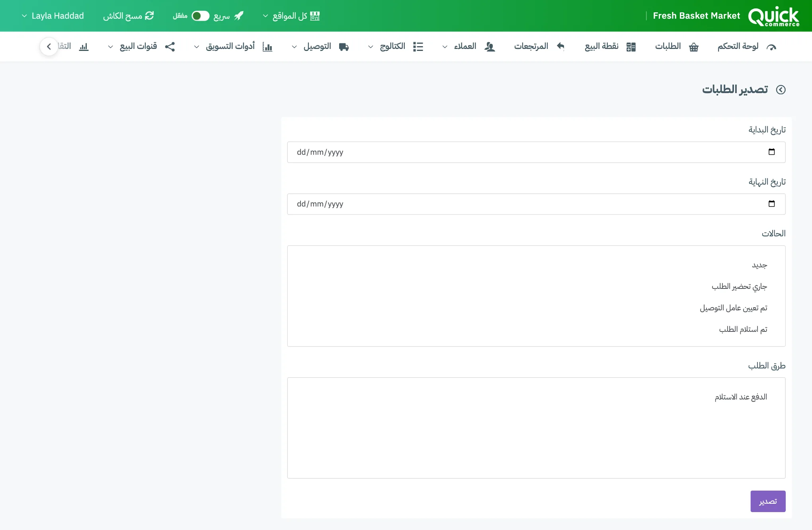Click the sales channels share icon

170,47
